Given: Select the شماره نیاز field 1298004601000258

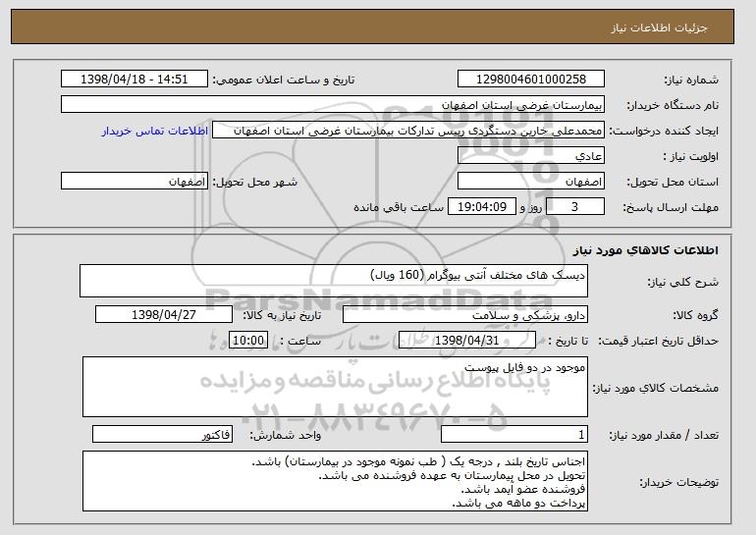Looking at the screenshot, I should [x=531, y=80].
